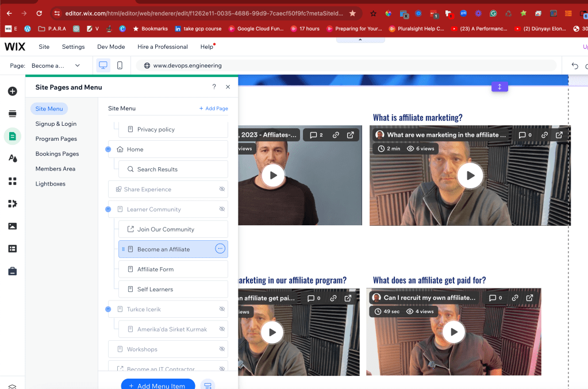Open the My Business puzzle icon

tap(13, 203)
